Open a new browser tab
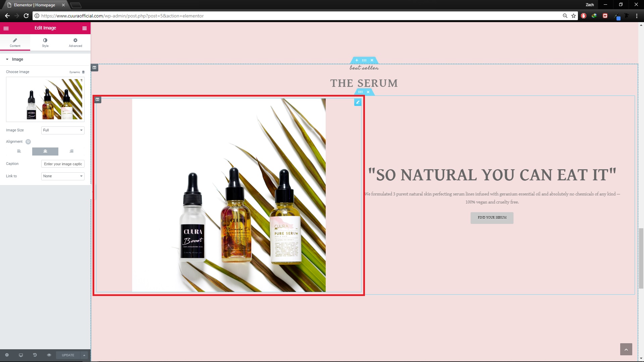This screenshot has height=362, width=644. (76, 5)
